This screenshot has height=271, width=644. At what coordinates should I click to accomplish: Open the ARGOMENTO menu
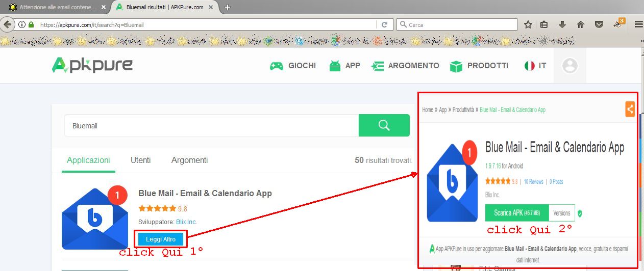[x=406, y=66]
